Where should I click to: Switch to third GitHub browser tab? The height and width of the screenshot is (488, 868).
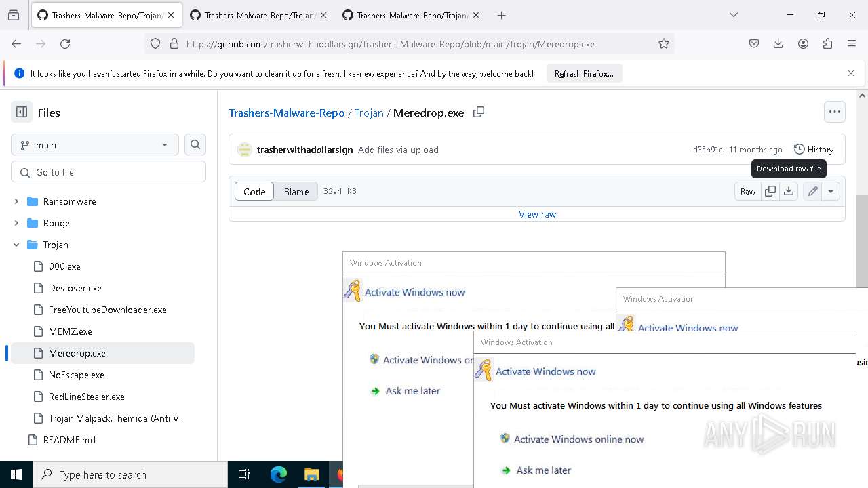(411, 15)
